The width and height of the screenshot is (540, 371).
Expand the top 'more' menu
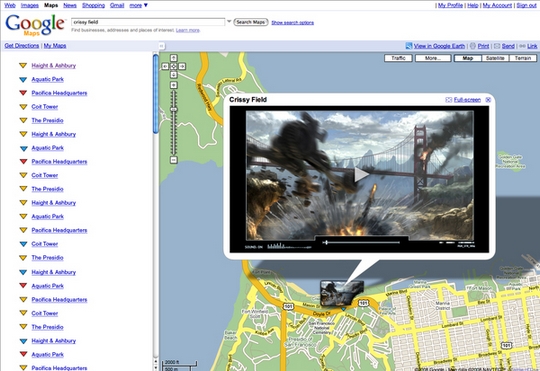[138, 5]
